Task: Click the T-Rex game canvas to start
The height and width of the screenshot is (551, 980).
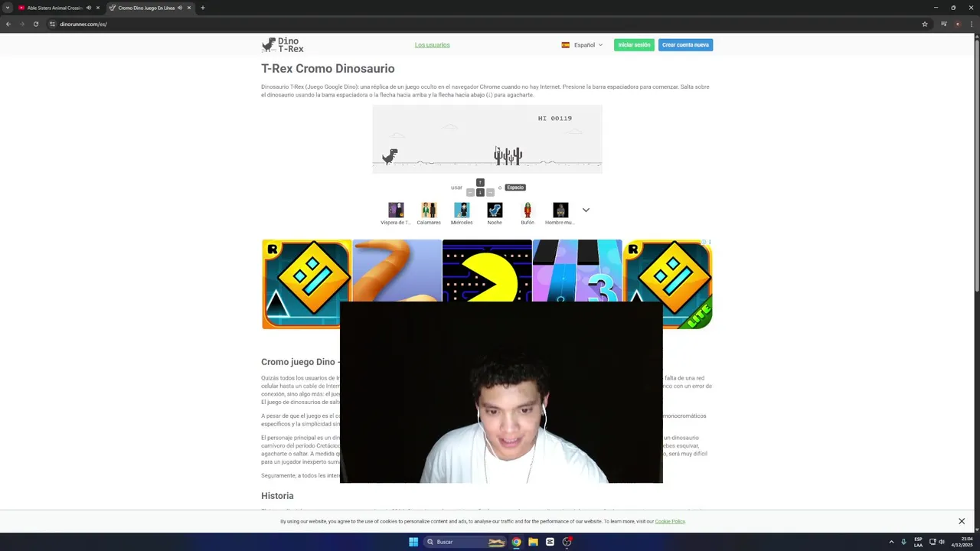Action: (x=487, y=139)
